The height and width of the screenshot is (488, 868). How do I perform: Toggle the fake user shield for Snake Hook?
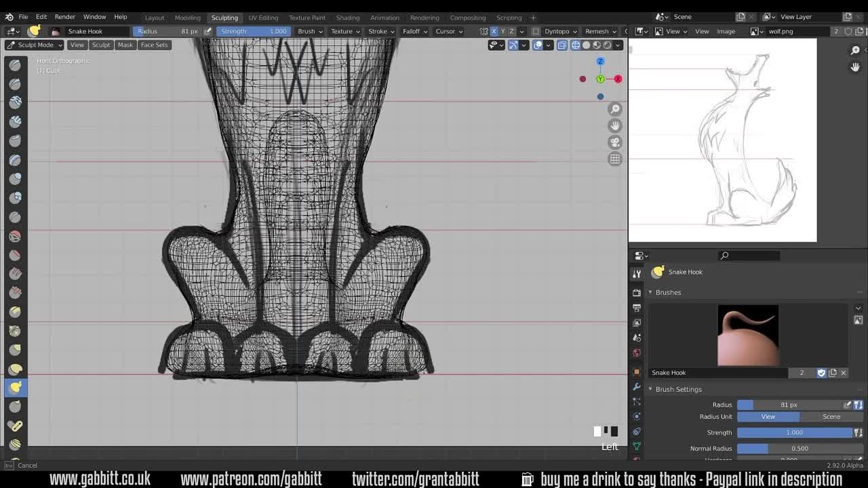(821, 372)
